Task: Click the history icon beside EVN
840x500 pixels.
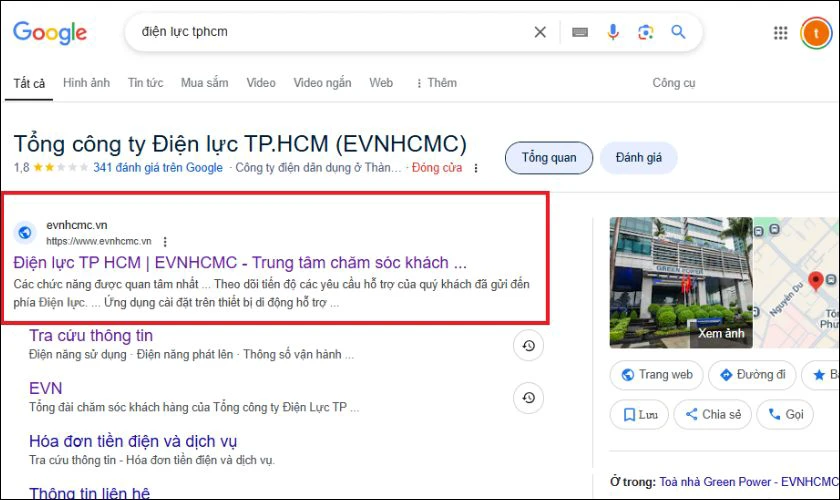Action: pos(529,398)
